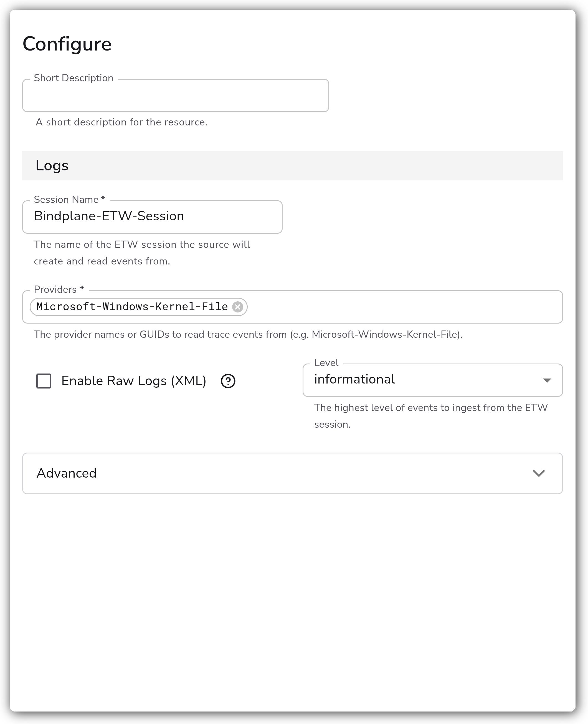Click the Logs section header

(x=292, y=166)
